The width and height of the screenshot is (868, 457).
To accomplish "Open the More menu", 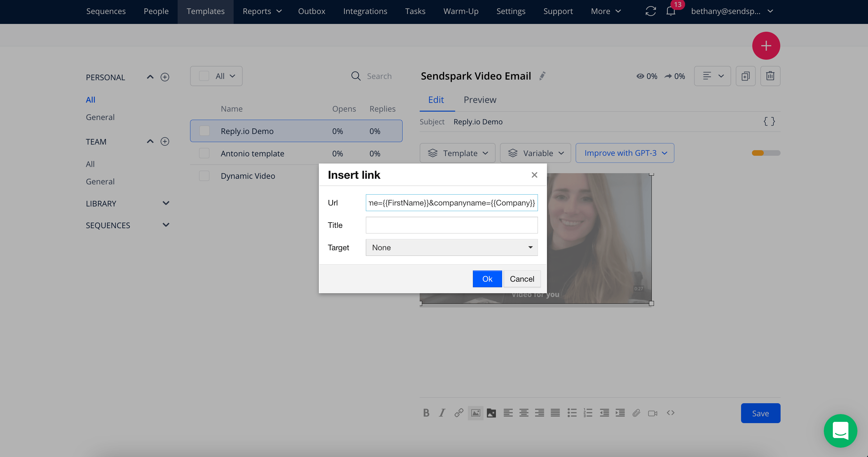I will point(605,11).
